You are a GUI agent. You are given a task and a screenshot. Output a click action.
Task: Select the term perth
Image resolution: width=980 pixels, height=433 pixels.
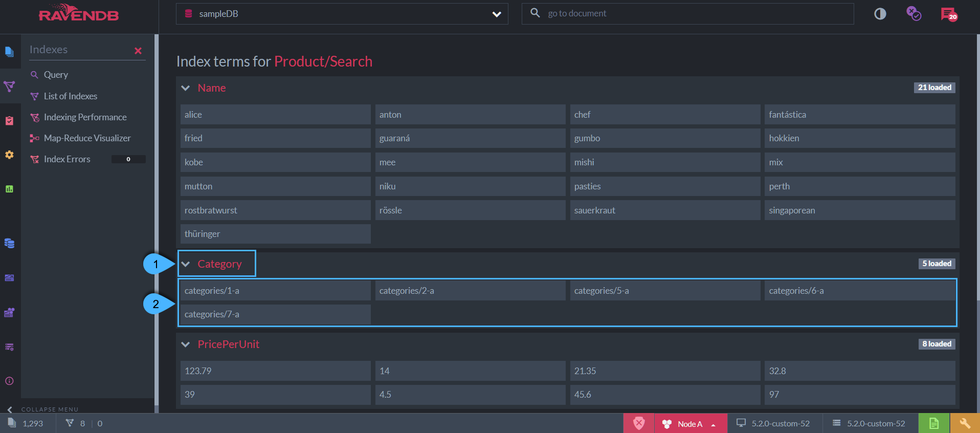pos(860,186)
